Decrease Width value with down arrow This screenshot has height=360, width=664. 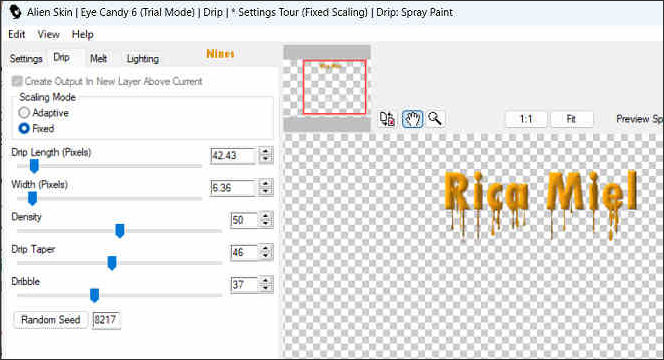(266, 191)
